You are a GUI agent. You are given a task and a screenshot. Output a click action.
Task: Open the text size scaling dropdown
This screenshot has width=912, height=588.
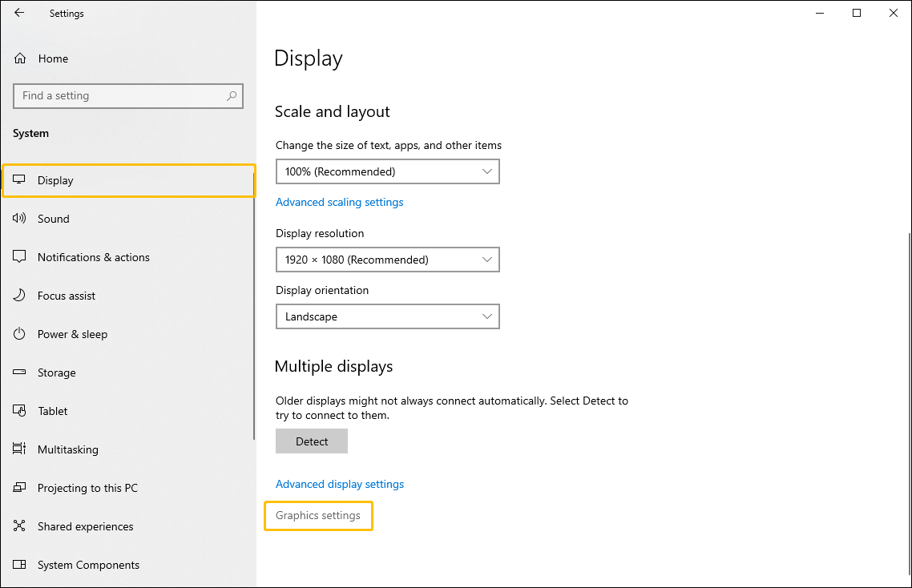pyautogui.click(x=387, y=171)
